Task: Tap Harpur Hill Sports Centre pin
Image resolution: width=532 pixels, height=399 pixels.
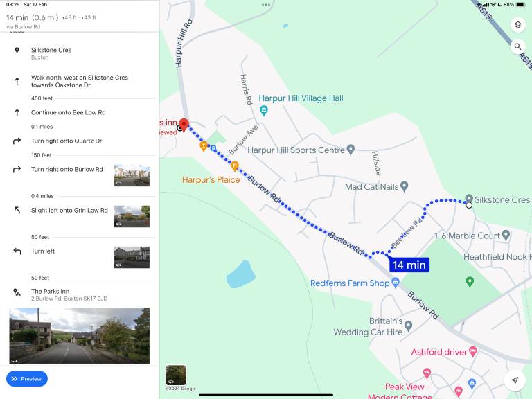Action: (x=351, y=150)
